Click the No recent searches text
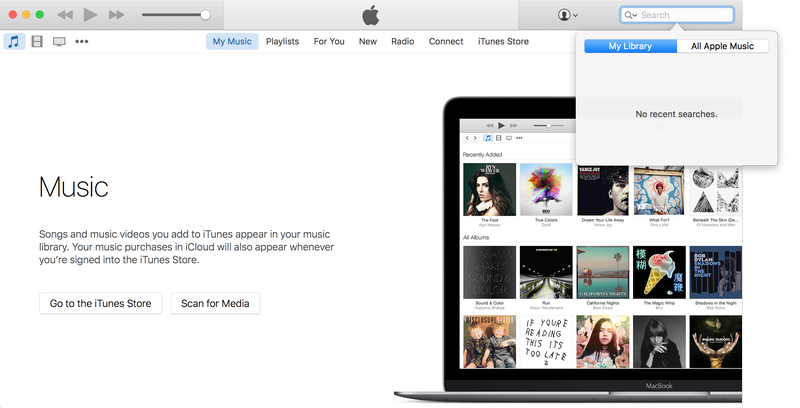 676,114
